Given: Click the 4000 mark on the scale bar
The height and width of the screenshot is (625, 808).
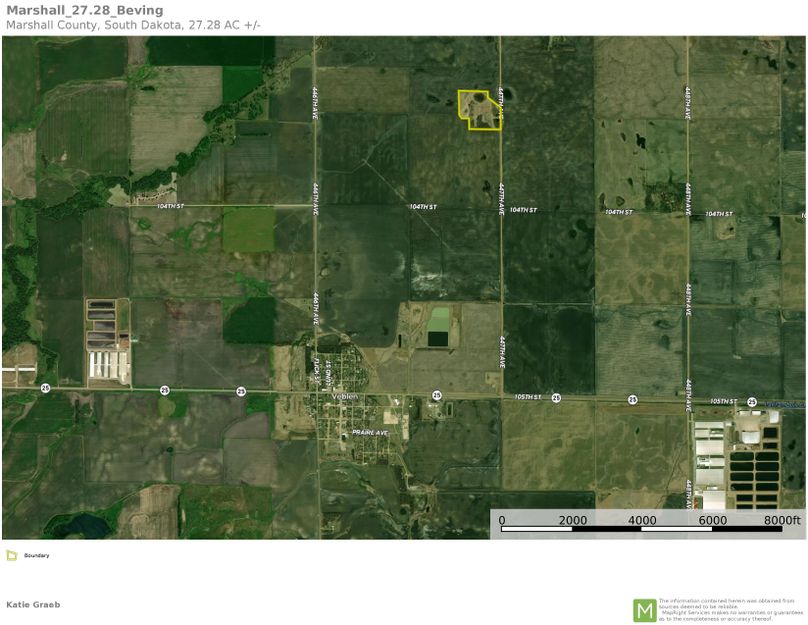Looking at the screenshot, I should click(642, 521).
